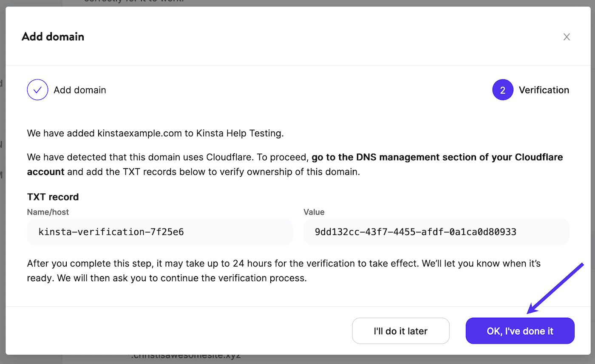
Task: Select the TXT record value 9dd132cc-43f7-4455-afdf-0a1ca0d80933
Action: click(436, 232)
